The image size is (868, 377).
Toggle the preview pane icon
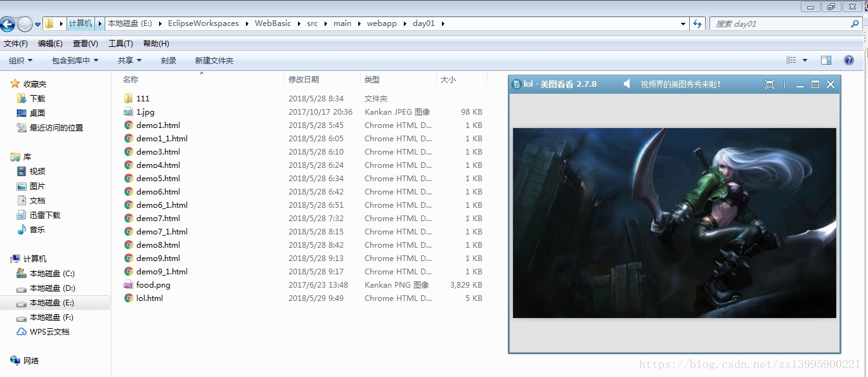(826, 60)
